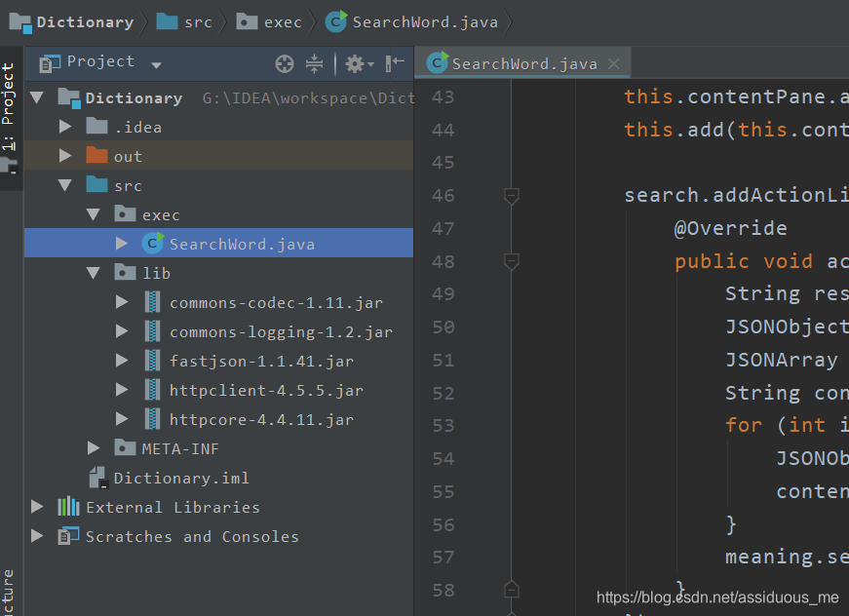Click the httpclient jar archive icon
Viewport: 849px width, 616px height.
(x=153, y=390)
